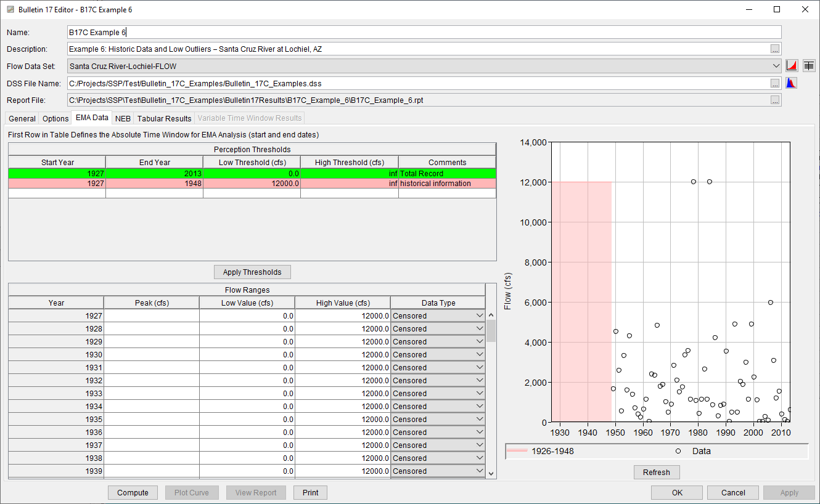Run the Compute button
The image size is (820, 504).
[133, 492]
